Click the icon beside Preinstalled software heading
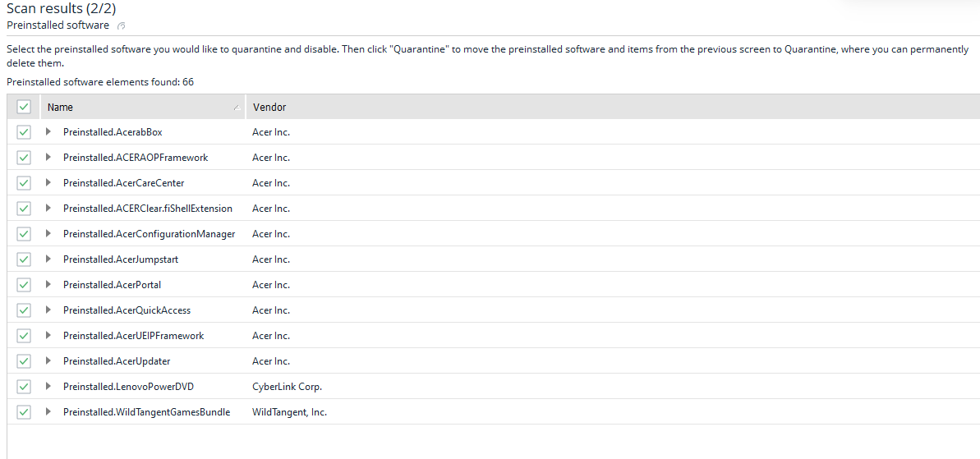This screenshot has height=459, width=980. 122,25
